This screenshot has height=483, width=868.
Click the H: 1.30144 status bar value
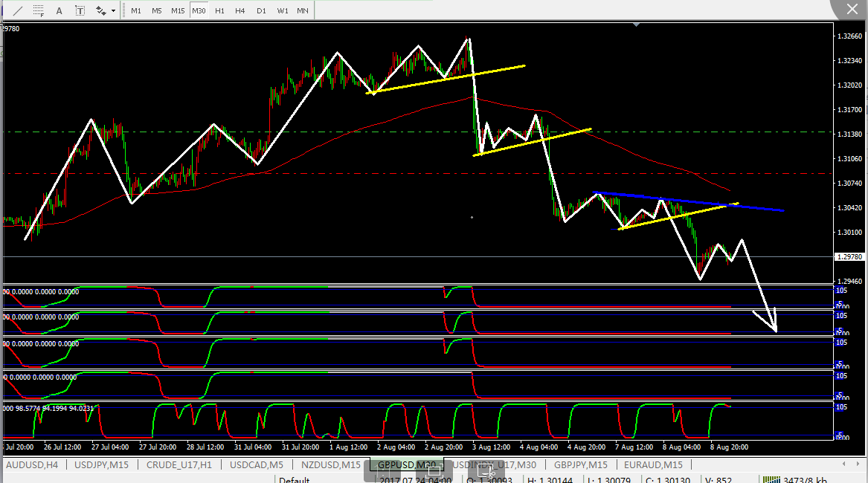click(550, 480)
